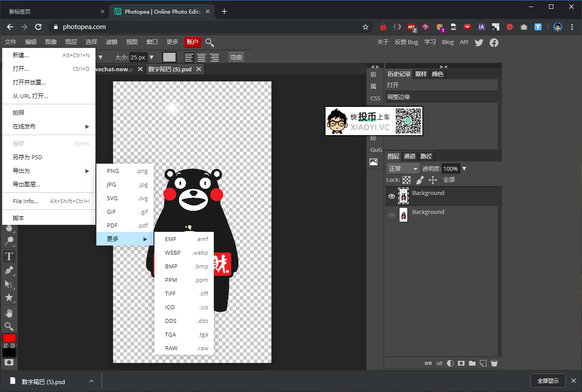Toggle lock transparent pixels checkerboard
Screen dimensions: 582x392
(407, 180)
